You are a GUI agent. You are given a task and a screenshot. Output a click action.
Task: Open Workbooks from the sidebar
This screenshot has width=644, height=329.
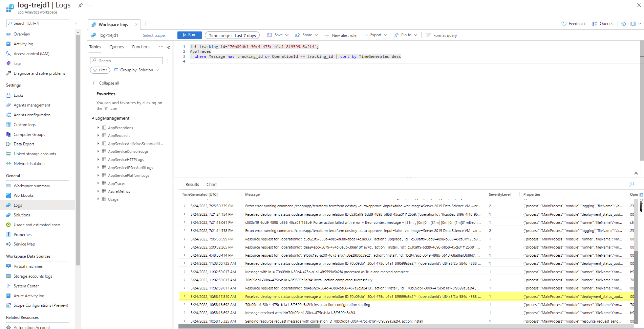[x=23, y=195]
